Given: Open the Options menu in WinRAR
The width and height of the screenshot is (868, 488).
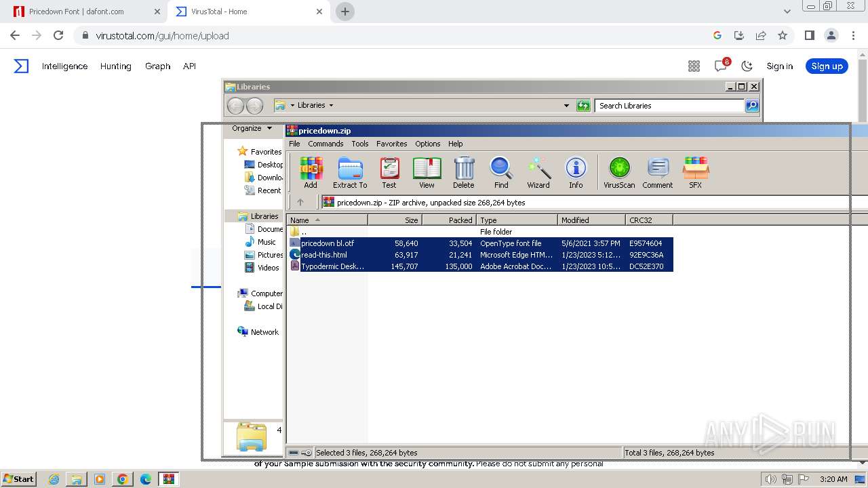Looking at the screenshot, I should point(428,144).
